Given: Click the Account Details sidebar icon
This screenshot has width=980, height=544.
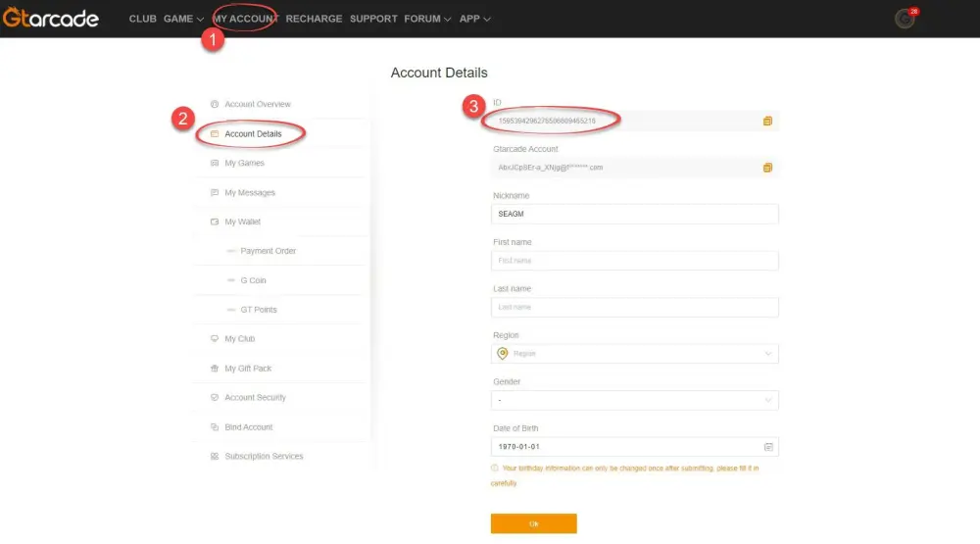Looking at the screenshot, I should [x=215, y=134].
